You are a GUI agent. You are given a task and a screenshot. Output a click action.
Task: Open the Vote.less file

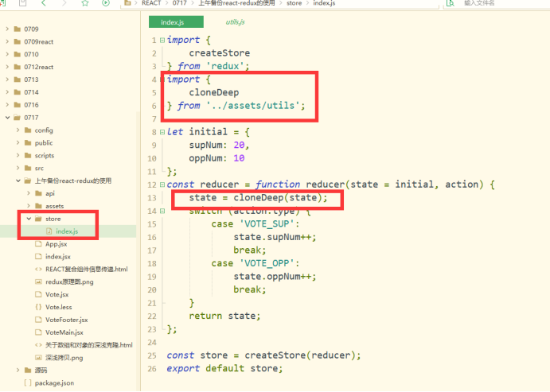tap(59, 307)
